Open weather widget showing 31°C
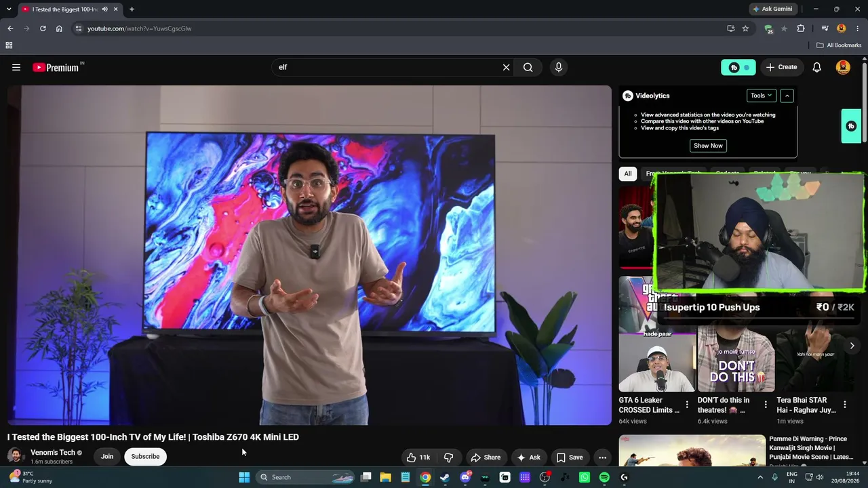 31,477
